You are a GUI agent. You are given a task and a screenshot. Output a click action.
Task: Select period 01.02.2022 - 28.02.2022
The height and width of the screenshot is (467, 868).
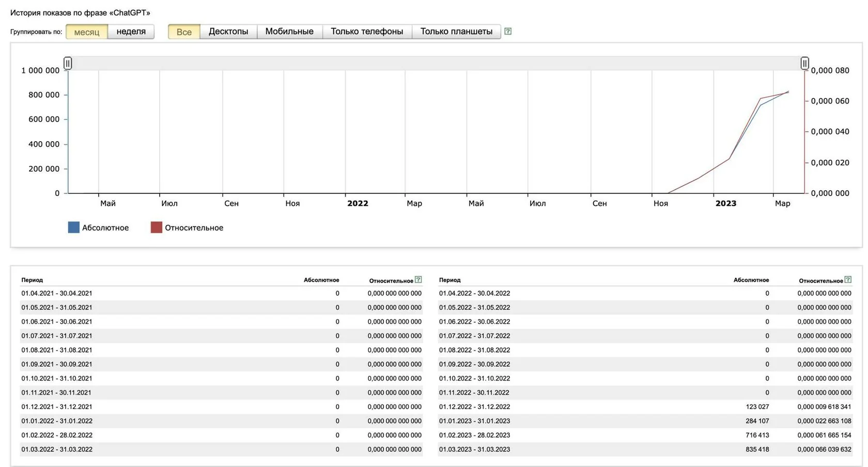pyautogui.click(x=57, y=435)
